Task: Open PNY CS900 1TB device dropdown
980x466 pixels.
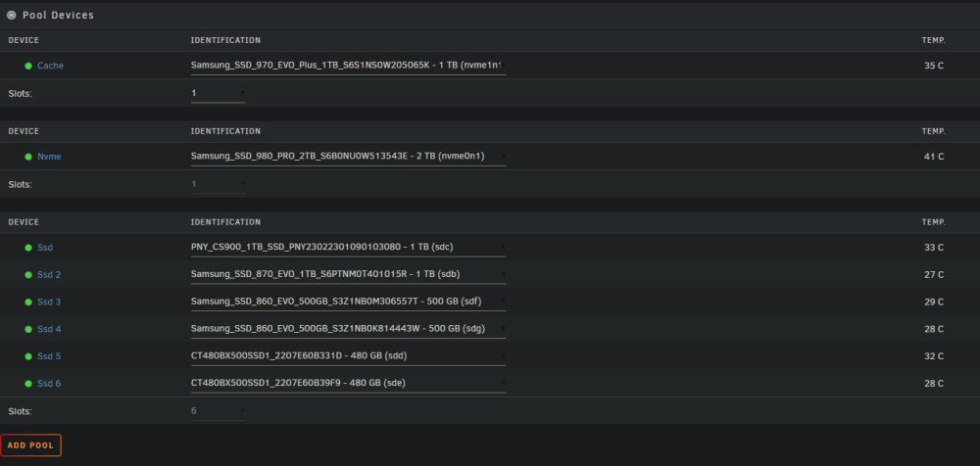Action: 348,248
